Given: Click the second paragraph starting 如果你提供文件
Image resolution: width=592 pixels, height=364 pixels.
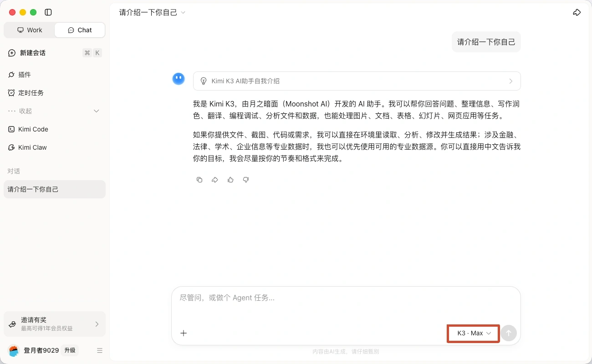Looking at the screenshot, I should [357, 147].
